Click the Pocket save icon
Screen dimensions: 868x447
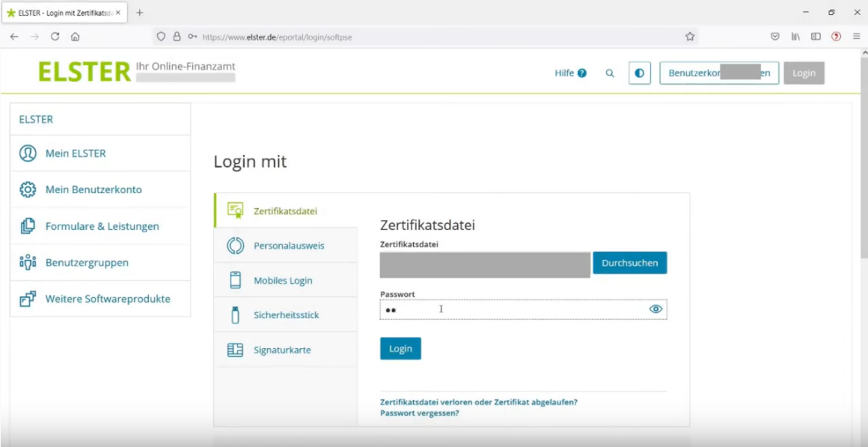coord(775,37)
